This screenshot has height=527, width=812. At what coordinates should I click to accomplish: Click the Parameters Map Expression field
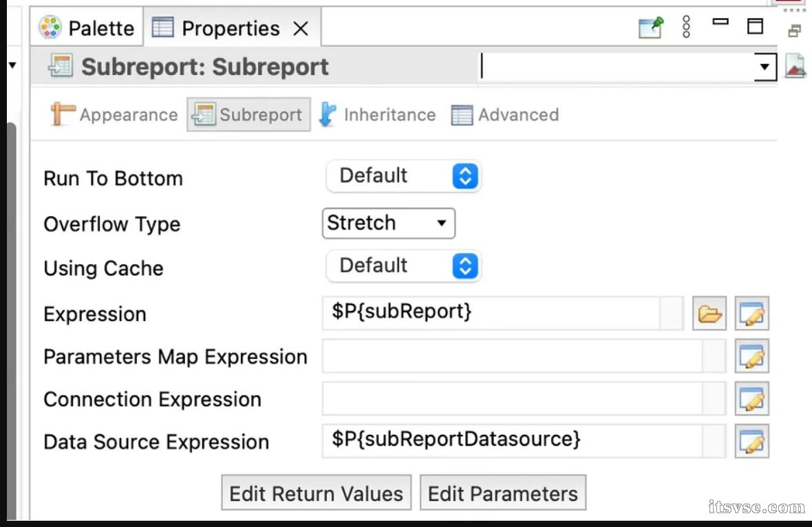524,356
